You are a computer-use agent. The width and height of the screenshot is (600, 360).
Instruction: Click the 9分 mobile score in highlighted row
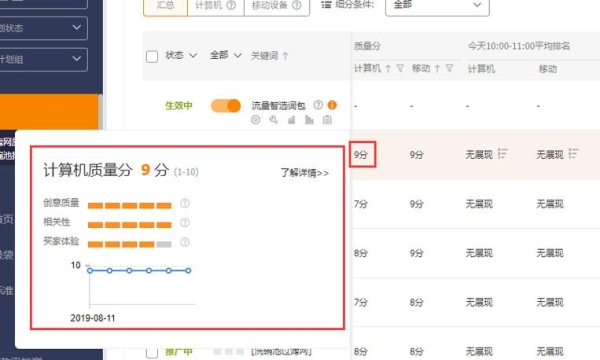tap(416, 155)
